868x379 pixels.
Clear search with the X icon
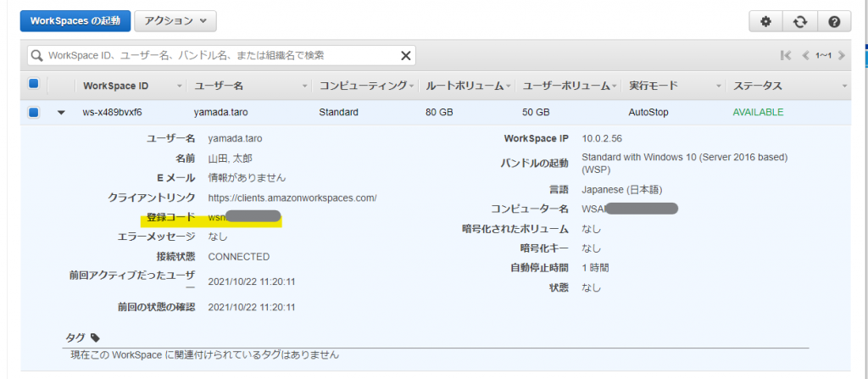pos(406,55)
